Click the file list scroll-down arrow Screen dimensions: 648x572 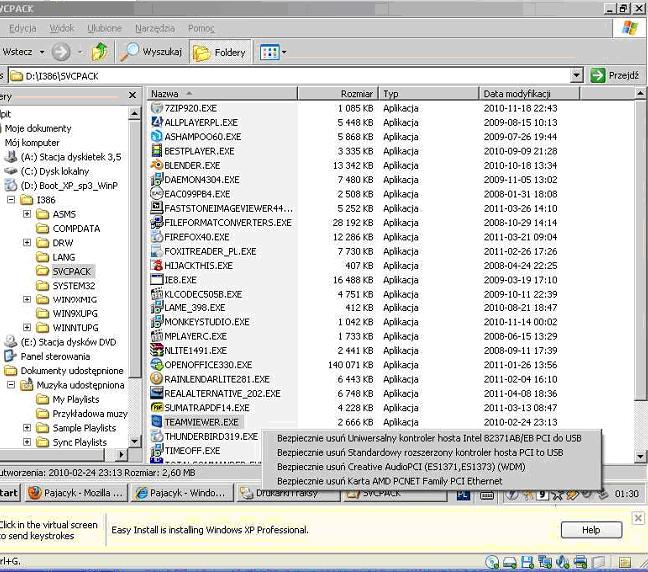(x=640, y=456)
